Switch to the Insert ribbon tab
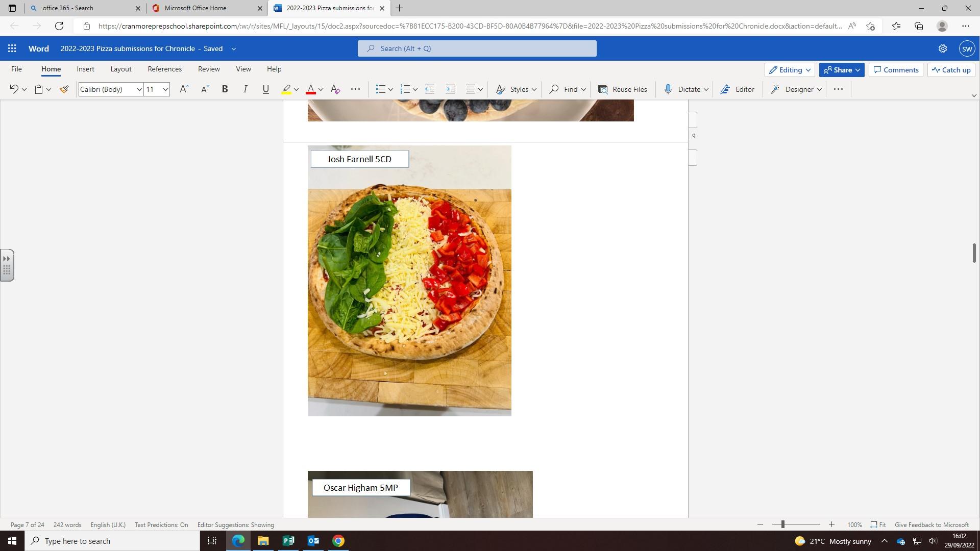This screenshot has width=980, height=551. [85, 69]
